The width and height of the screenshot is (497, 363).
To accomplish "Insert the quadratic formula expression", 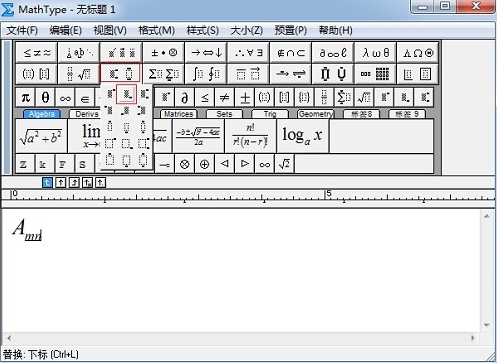I will tap(198, 136).
